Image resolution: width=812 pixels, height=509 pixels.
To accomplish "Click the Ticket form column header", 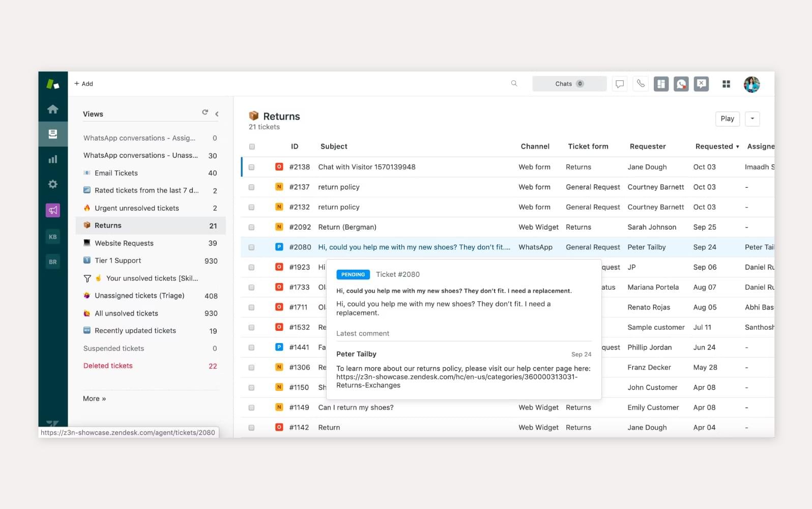I will click(588, 146).
